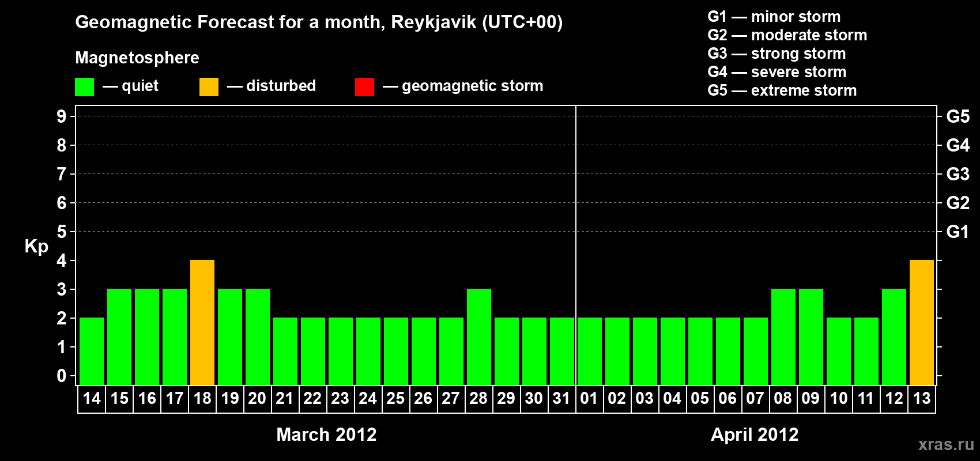
Task: Select the green bar for March 28
Action: [x=479, y=337]
